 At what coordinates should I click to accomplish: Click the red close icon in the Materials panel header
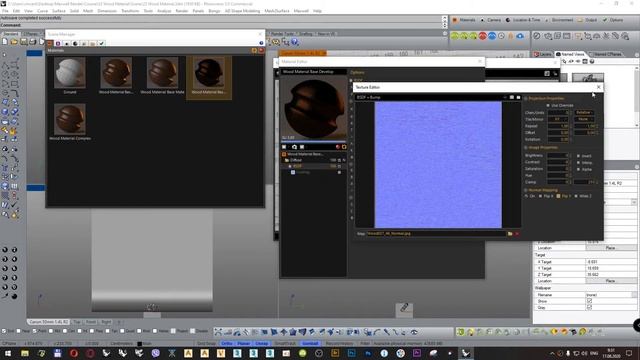click(261, 51)
